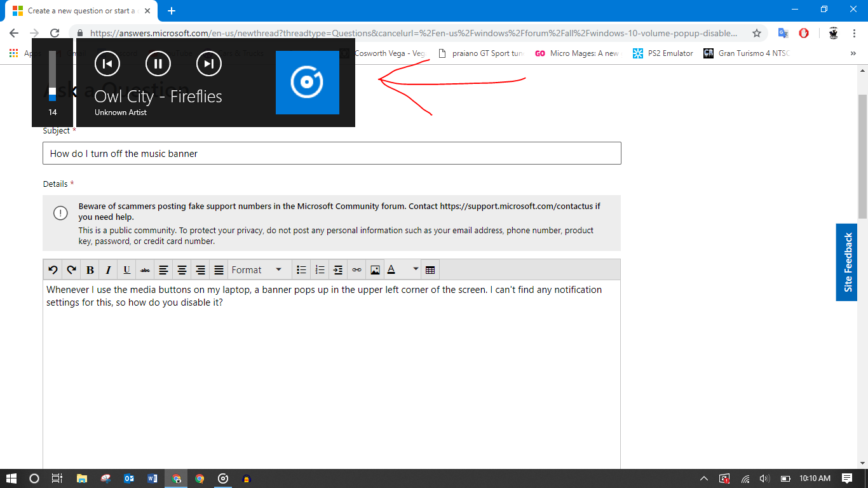Image resolution: width=868 pixels, height=488 pixels.
Task: Insert an image into the post
Action: 375,270
